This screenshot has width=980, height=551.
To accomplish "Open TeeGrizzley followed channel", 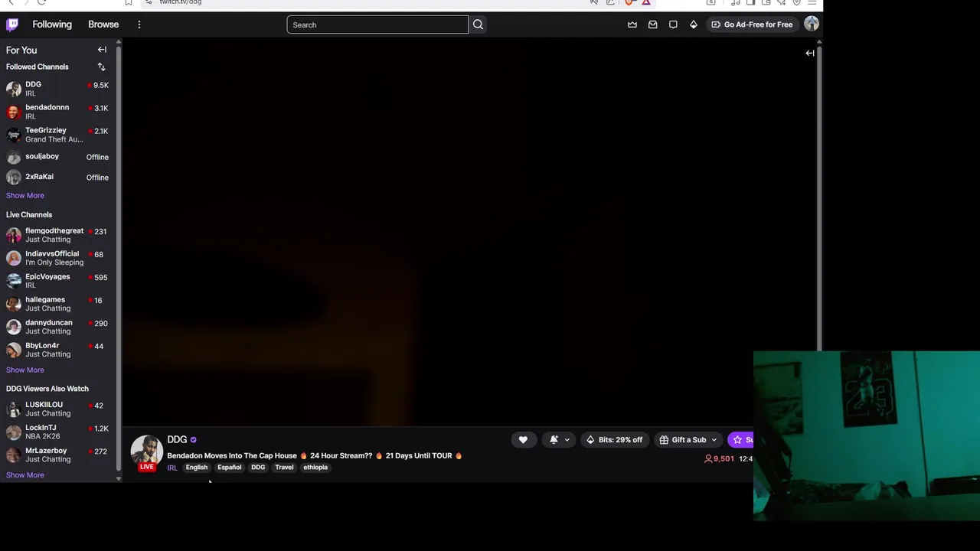I will [58, 135].
